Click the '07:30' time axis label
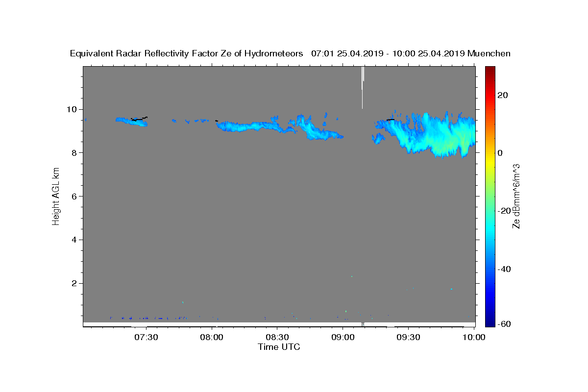This screenshot has width=588, height=392. click(146, 337)
